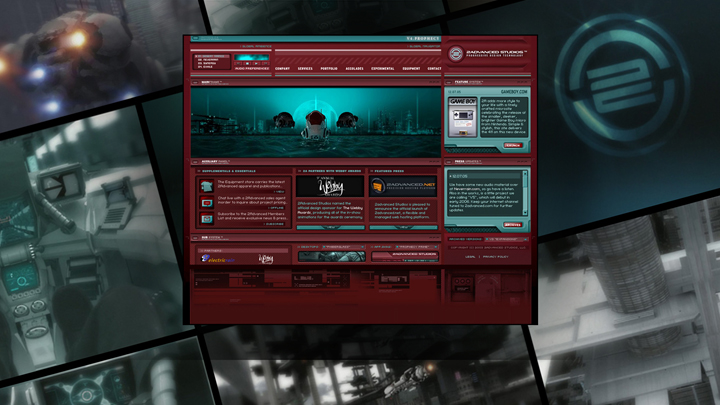The height and width of the screenshot is (405, 720).
Task: Collapse the Auxiliary Panel header toggle
Action: [196, 162]
